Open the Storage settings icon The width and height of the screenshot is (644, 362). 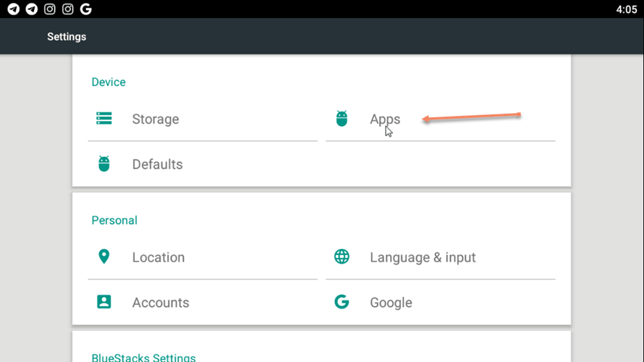tap(104, 118)
